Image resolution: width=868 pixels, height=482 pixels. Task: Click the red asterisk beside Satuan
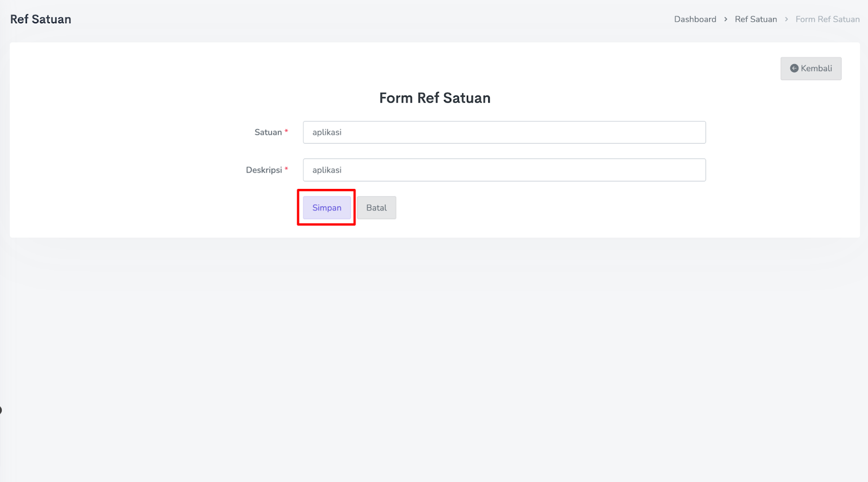click(x=286, y=131)
